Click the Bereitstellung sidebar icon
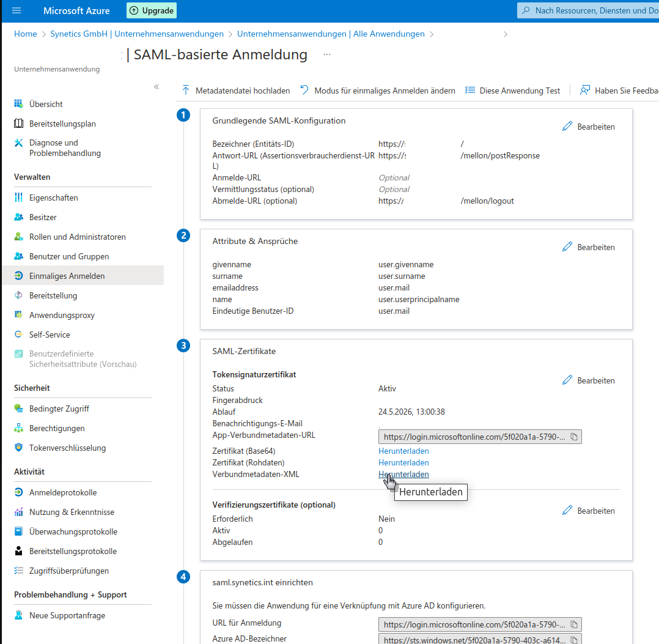The image size is (659, 644). [18, 295]
